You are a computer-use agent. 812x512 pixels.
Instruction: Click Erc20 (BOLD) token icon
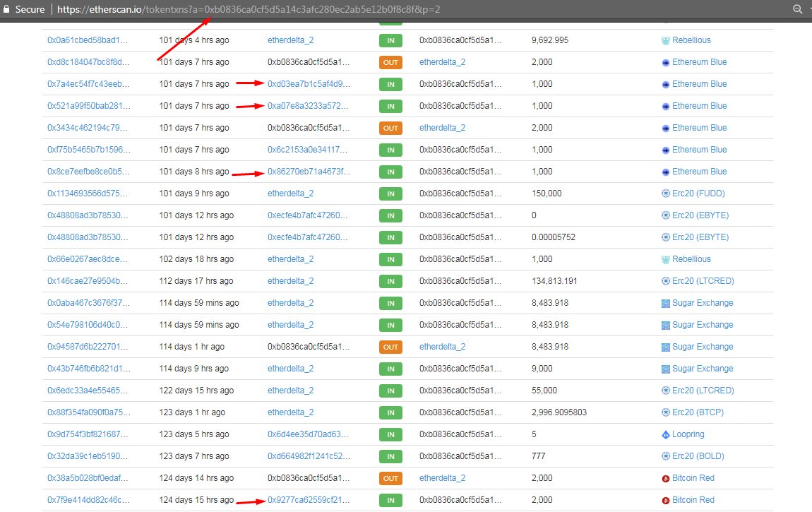(666, 457)
